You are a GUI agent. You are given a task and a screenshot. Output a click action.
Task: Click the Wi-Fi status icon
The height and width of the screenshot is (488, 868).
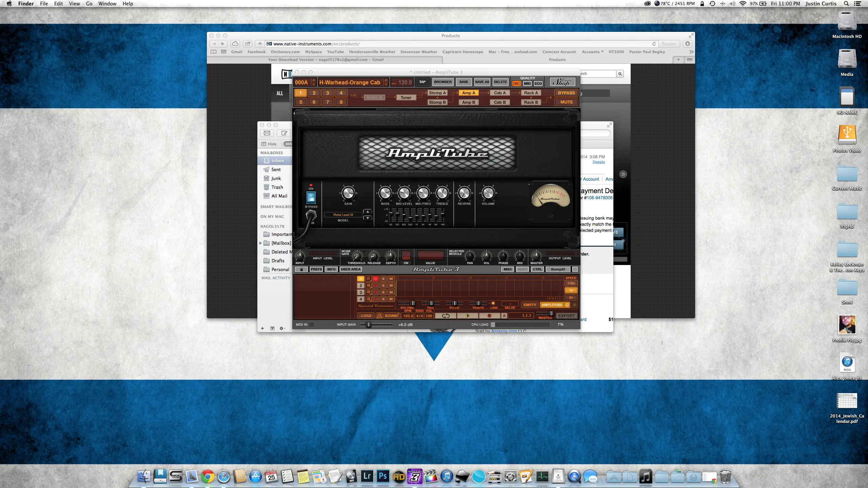tap(743, 4)
